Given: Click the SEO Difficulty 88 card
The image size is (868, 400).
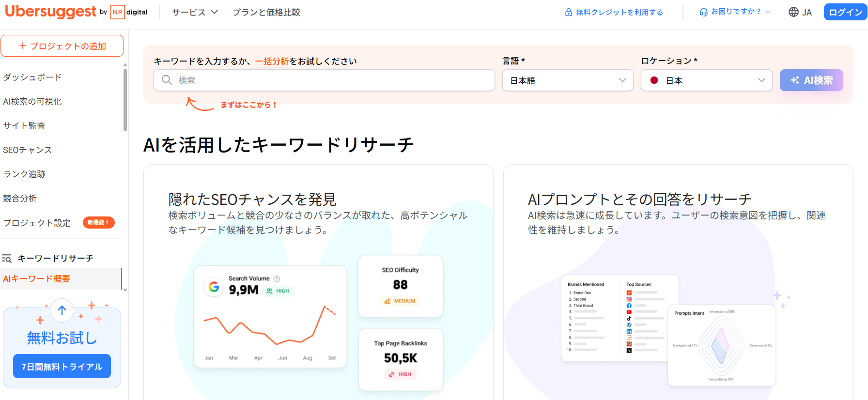Looking at the screenshot, I should [x=401, y=286].
